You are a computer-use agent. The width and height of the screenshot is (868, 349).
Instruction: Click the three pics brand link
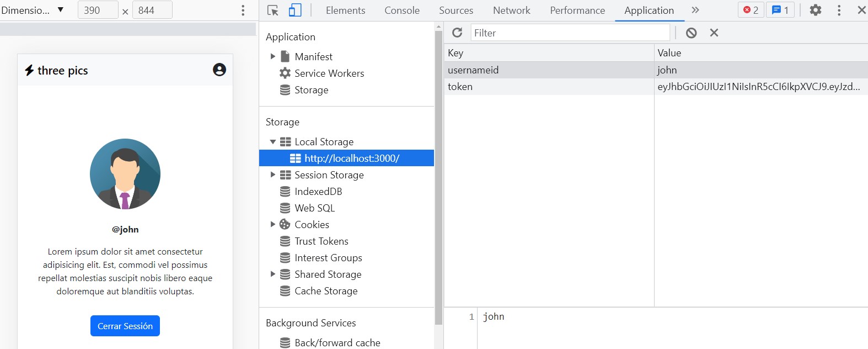(56, 70)
